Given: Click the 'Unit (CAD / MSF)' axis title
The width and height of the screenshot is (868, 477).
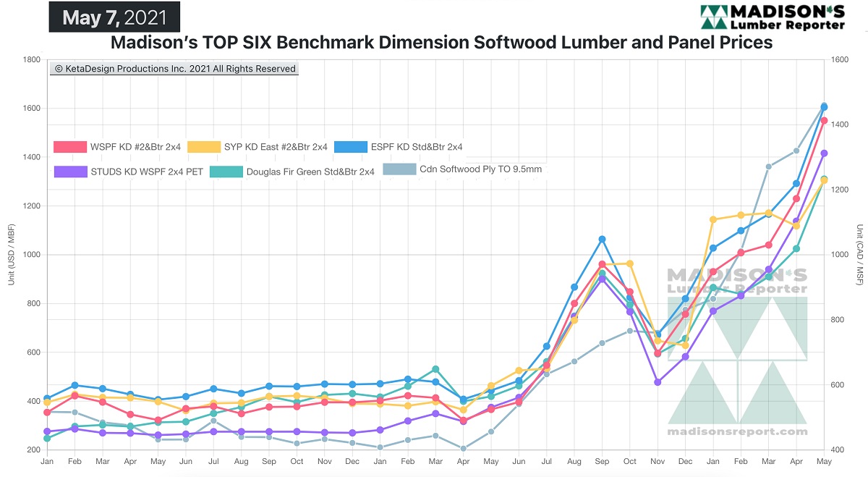Looking at the screenshot, I should pos(860,256).
